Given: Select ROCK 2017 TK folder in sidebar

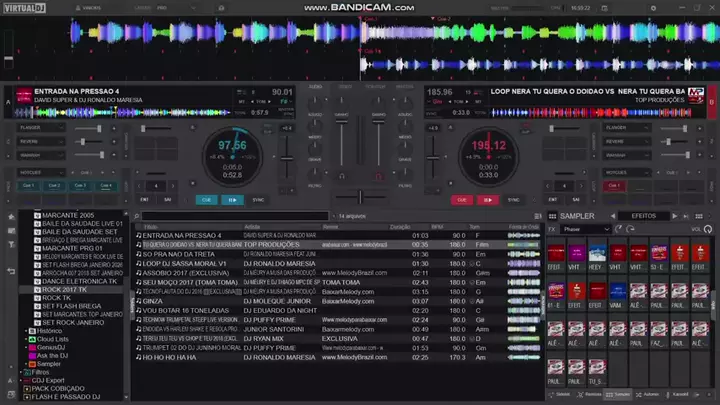Looking at the screenshot, I should point(63,289).
